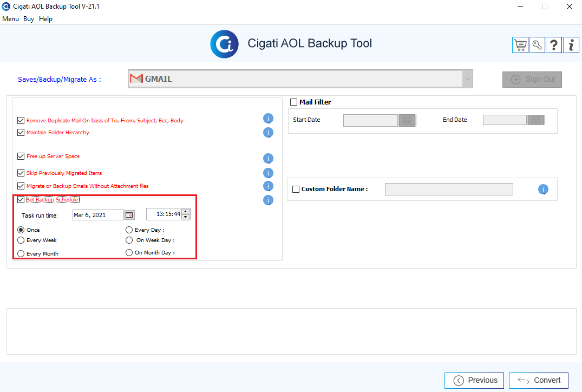Show info for Skip Previously Migrated Items
This screenshot has width=582, height=392.
pyautogui.click(x=268, y=173)
